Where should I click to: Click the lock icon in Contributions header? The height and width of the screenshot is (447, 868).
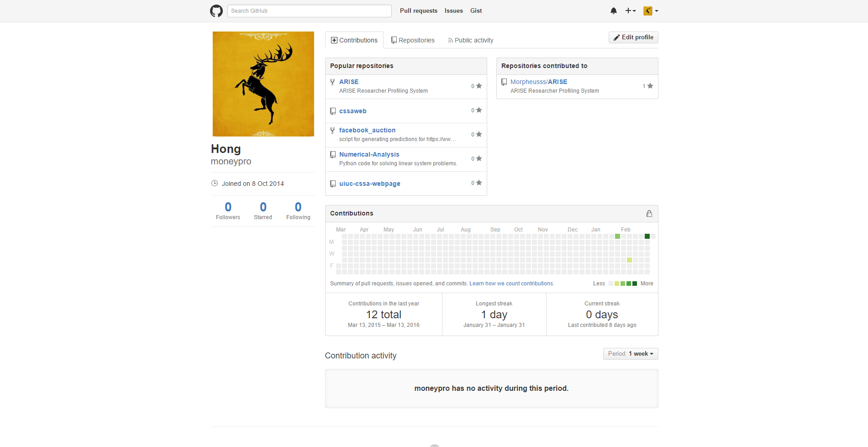[649, 214]
